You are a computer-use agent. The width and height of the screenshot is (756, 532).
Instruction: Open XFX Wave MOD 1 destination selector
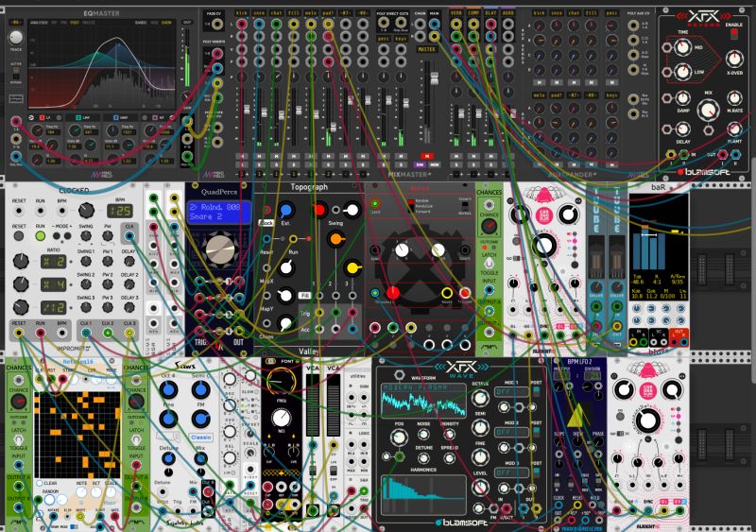tap(510, 392)
